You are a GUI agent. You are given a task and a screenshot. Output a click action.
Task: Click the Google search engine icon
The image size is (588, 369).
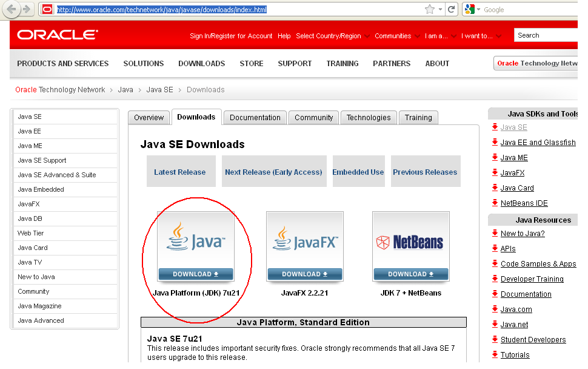470,9
